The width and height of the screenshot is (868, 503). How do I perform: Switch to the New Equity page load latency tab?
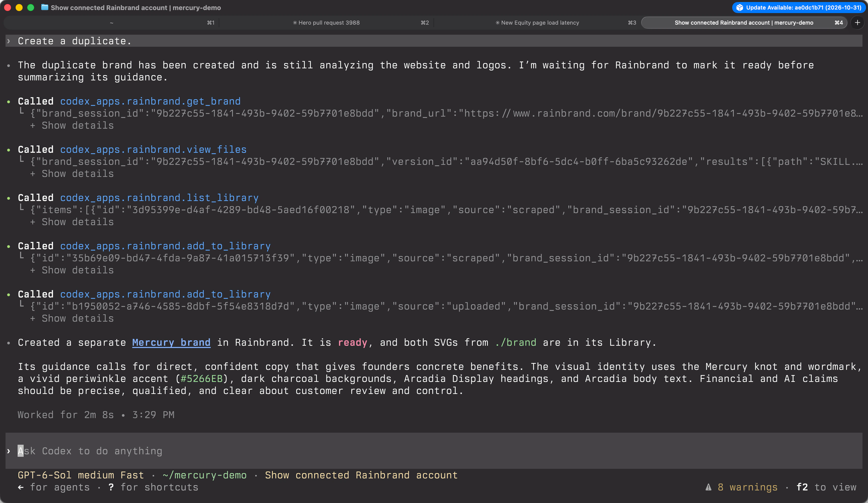537,23
